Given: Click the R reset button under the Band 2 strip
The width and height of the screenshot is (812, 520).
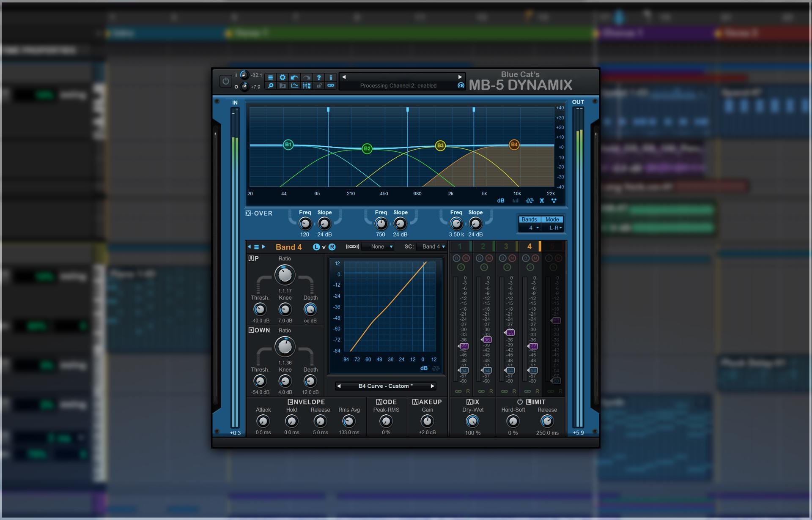Looking at the screenshot, I should tap(491, 391).
